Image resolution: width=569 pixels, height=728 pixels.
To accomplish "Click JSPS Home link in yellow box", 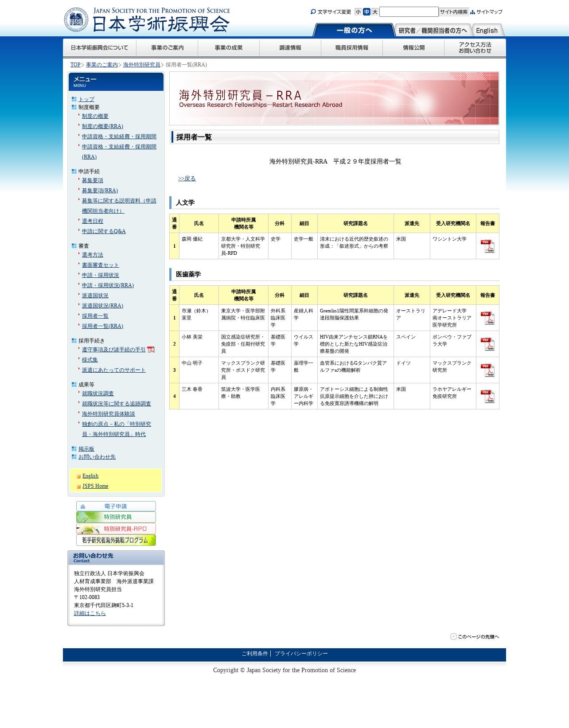I will 95,486.
